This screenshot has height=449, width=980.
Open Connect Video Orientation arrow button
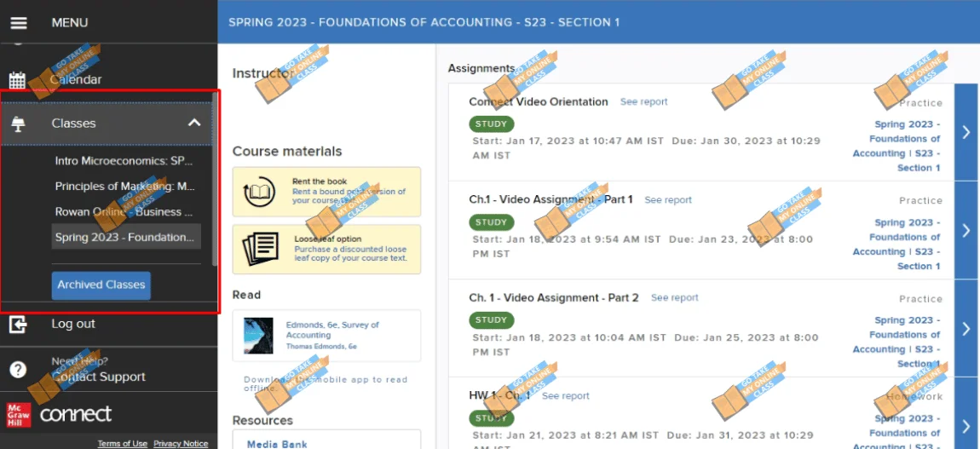point(966,132)
